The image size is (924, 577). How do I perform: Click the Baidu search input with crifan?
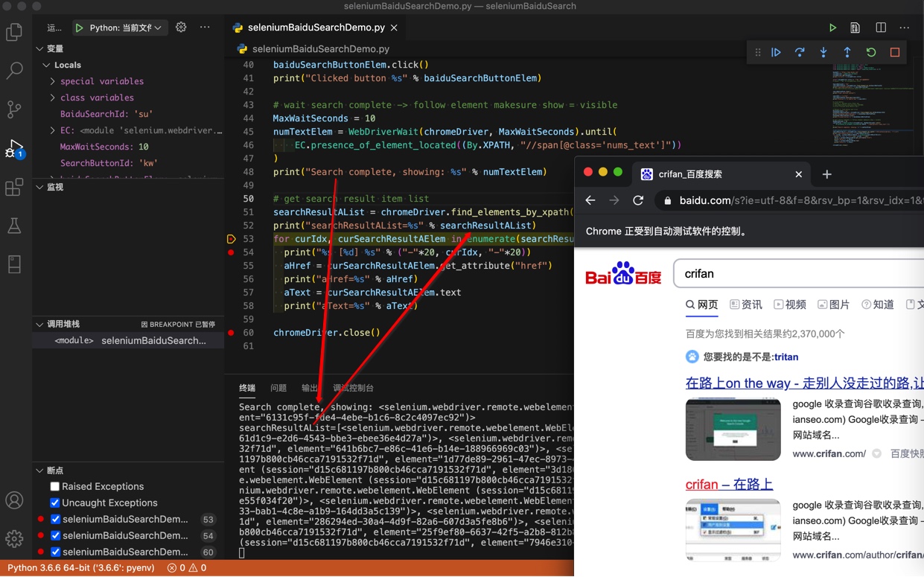[x=799, y=273]
